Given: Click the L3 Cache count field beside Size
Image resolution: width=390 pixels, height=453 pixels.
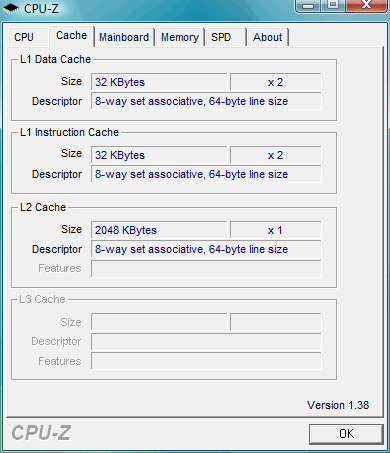Looking at the screenshot, I should click(x=276, y=322).
